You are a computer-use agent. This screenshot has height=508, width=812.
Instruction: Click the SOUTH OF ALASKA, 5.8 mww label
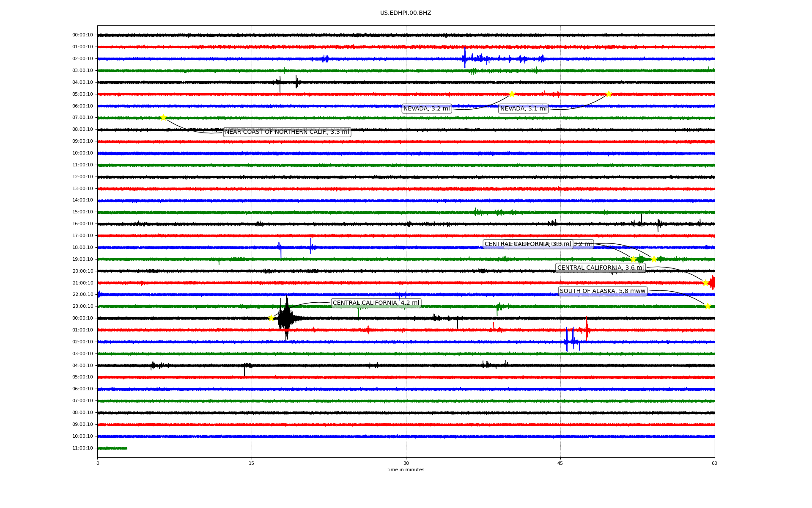coord(602,291)
